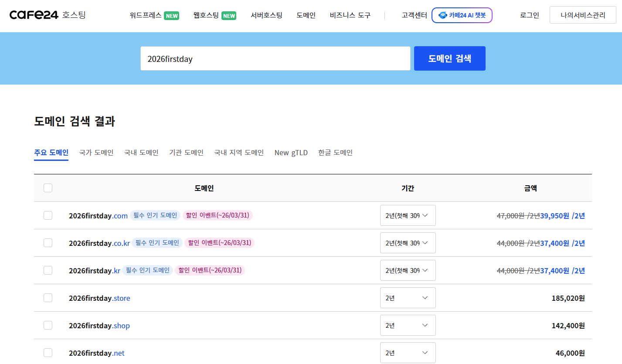Open the duration dropdown for 2026firstday.com
Image resolution: width=622 pixels, height=364 pixels.
408,215
